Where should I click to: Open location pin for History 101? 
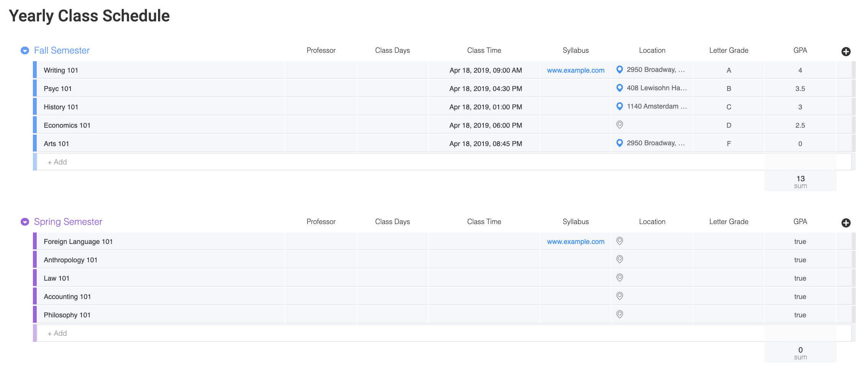point(620,106)
